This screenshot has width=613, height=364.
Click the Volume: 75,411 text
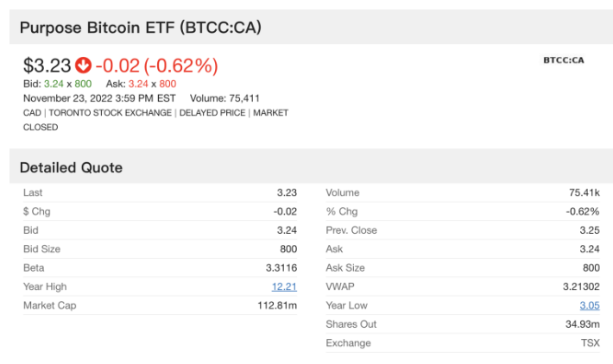pyautogui.click(x=224, y=98)
